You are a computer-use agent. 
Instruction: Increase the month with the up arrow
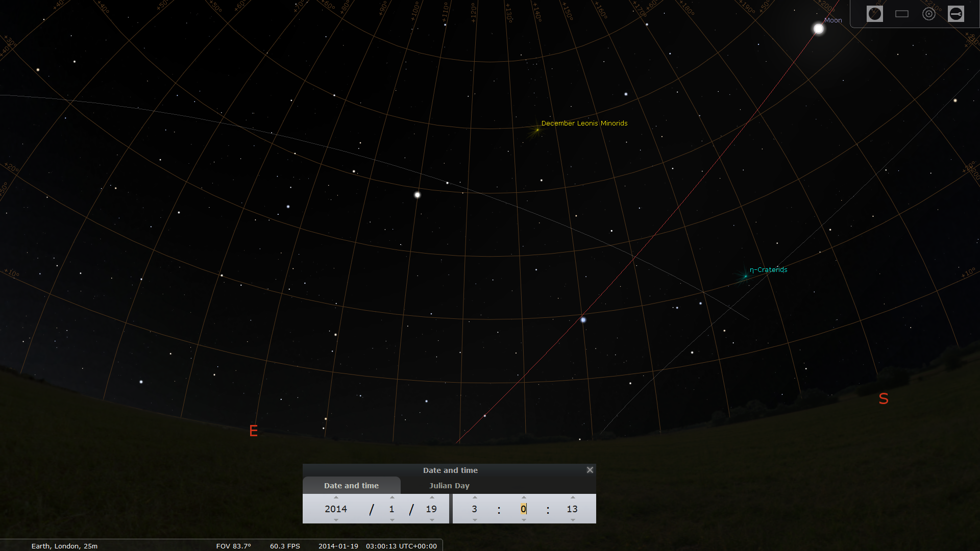point(392,497)
